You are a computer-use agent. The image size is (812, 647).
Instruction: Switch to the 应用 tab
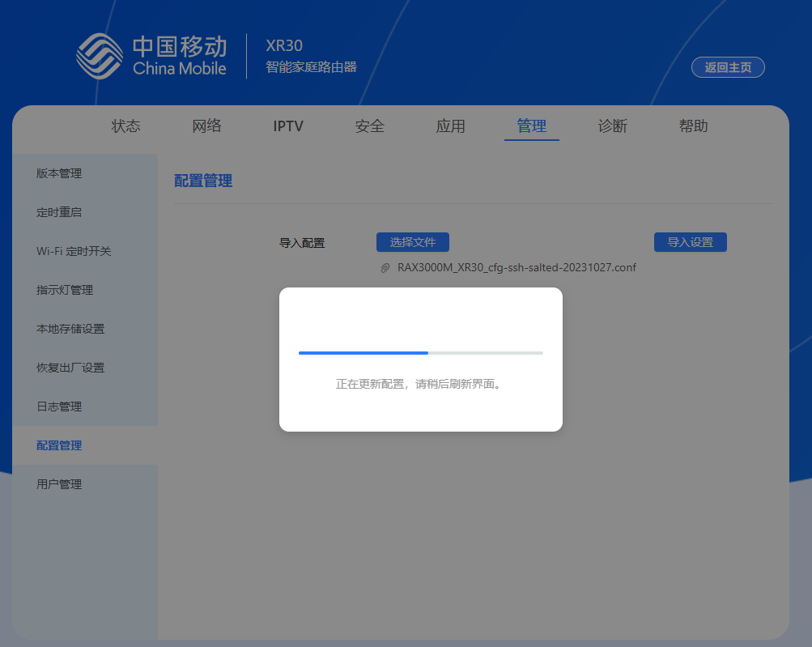450,126
